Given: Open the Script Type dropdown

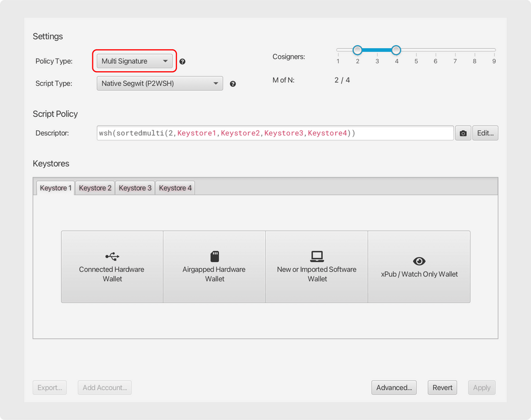Looking at the screenshot, I should click(159, 83).
